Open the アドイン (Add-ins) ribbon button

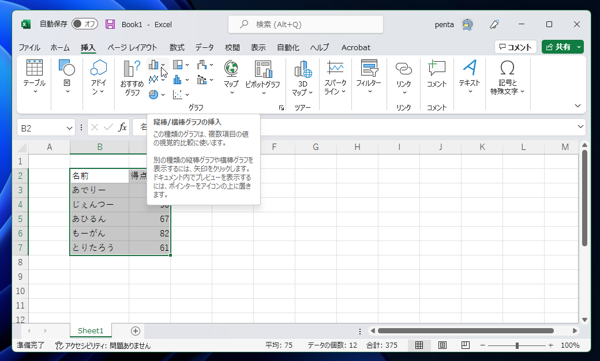coord(98,77)
